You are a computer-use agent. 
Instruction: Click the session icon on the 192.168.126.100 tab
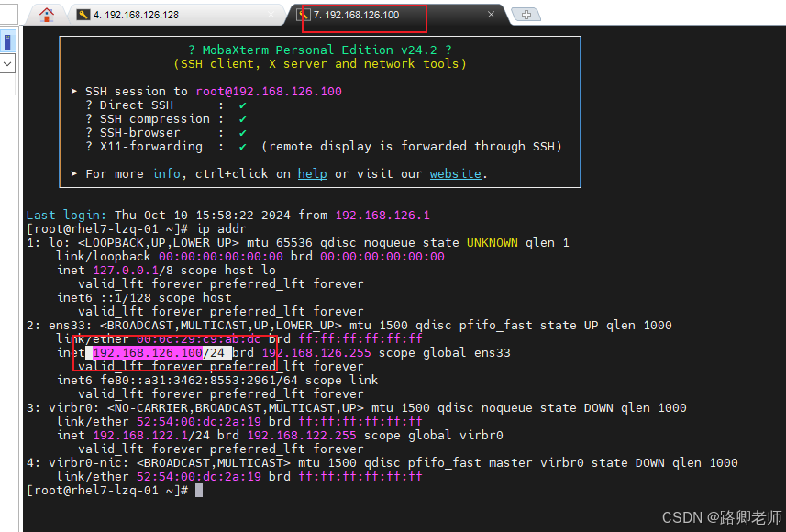tap(304, 15)
